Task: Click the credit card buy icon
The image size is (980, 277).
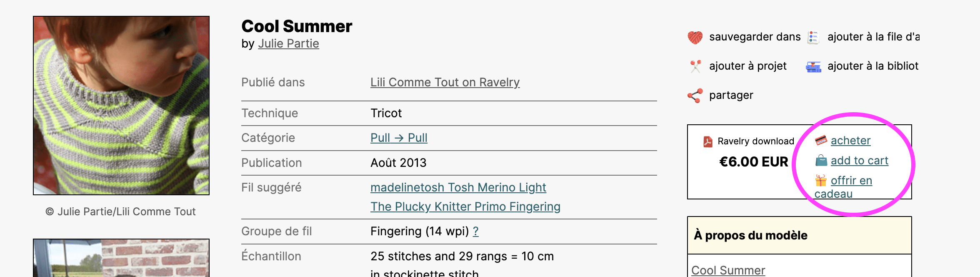Action: coord(821,141)
